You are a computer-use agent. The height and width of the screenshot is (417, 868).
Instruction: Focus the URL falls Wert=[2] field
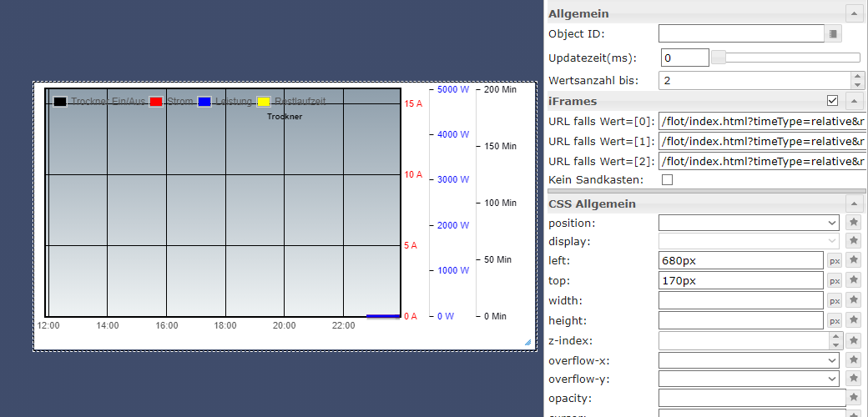tap(764, 161)
